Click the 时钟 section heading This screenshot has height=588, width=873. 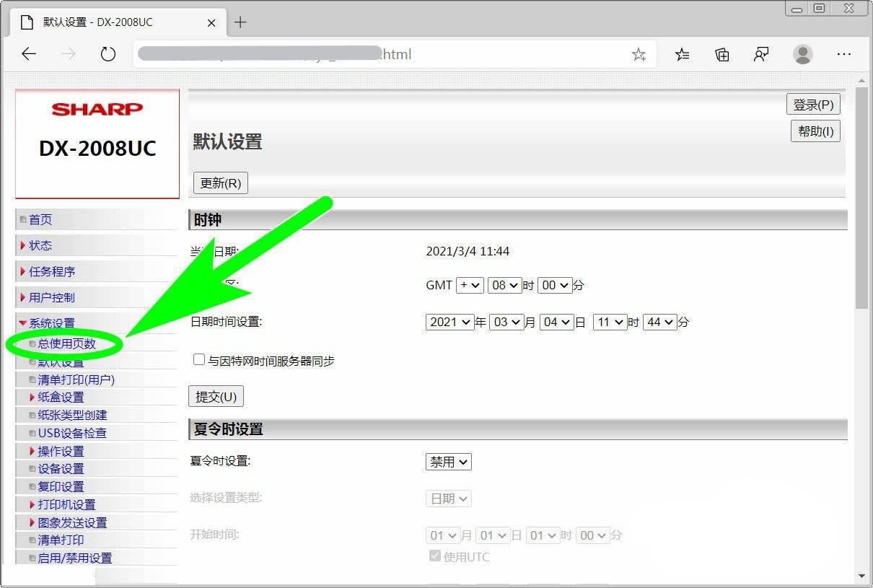208,220
